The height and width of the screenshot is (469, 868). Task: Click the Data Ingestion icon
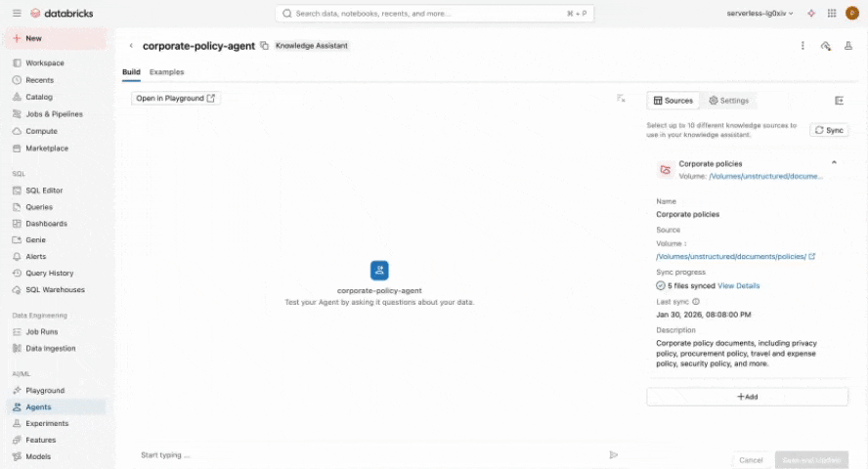[17, 349]
